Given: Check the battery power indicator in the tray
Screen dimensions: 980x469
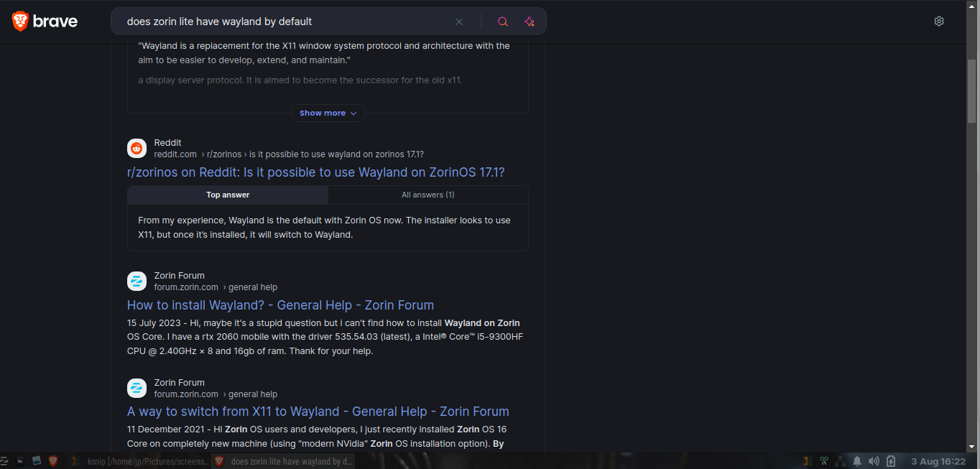Looking at the screenshot, I should [x=891, y=461].
